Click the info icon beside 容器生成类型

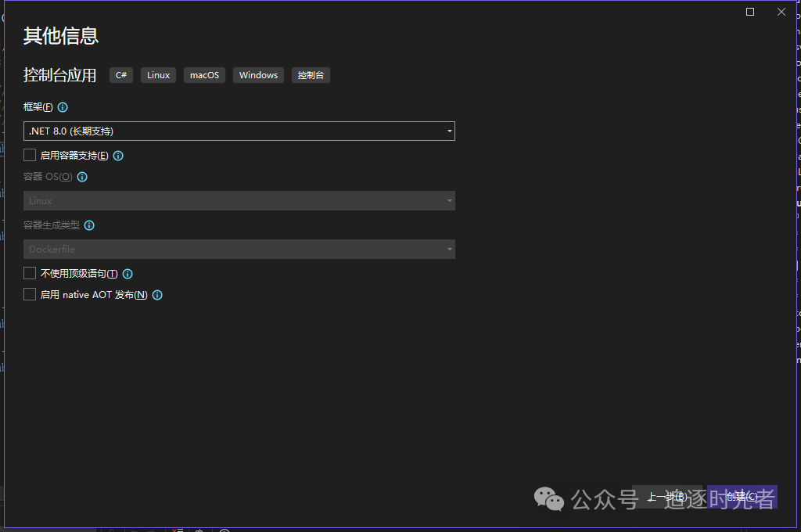pos(89,225)
